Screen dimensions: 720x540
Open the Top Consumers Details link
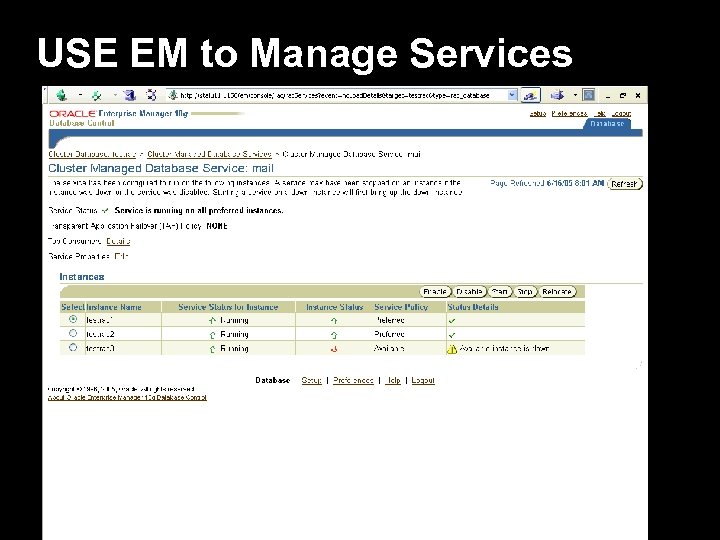(x=118, y=241)
